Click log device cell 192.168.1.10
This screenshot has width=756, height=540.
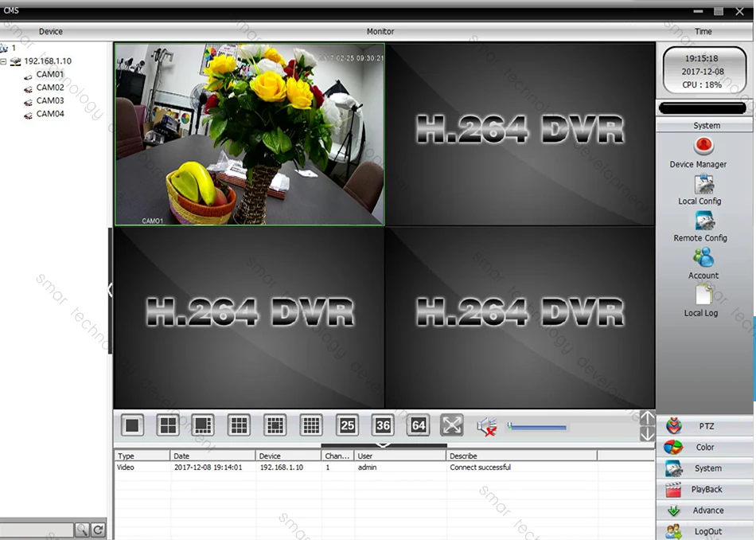[x=282, y=468]
